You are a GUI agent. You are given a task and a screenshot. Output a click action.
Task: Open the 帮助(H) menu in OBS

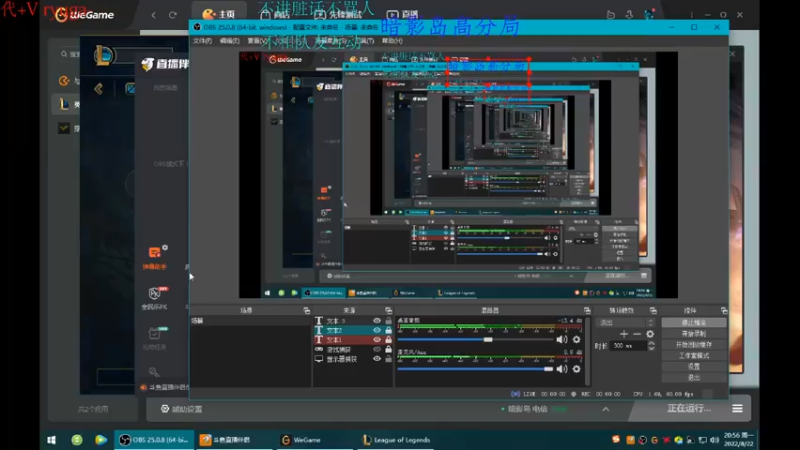pyautogui.click(x=392, y=41)
